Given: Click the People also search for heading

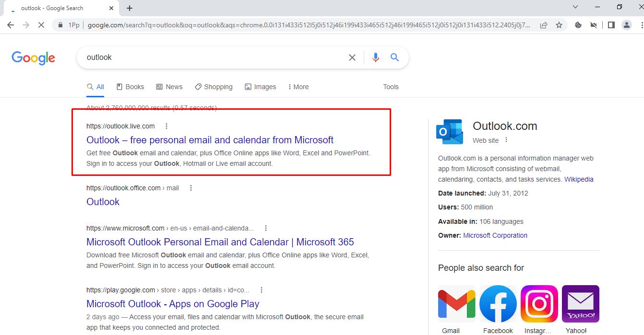Looking at the screenshot, I should tap(481, 268).
